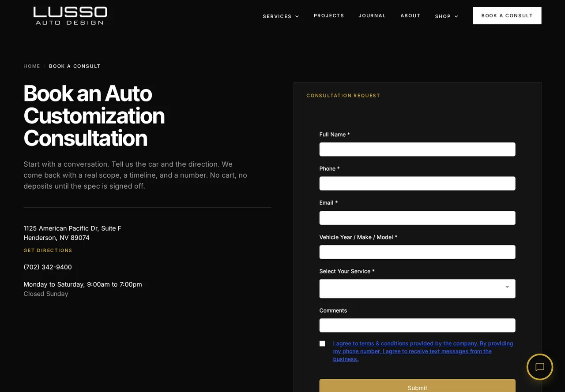Submit the consultation request form
Image resolution: width=565 pixels, height=392 pixels.
point(417,386)
